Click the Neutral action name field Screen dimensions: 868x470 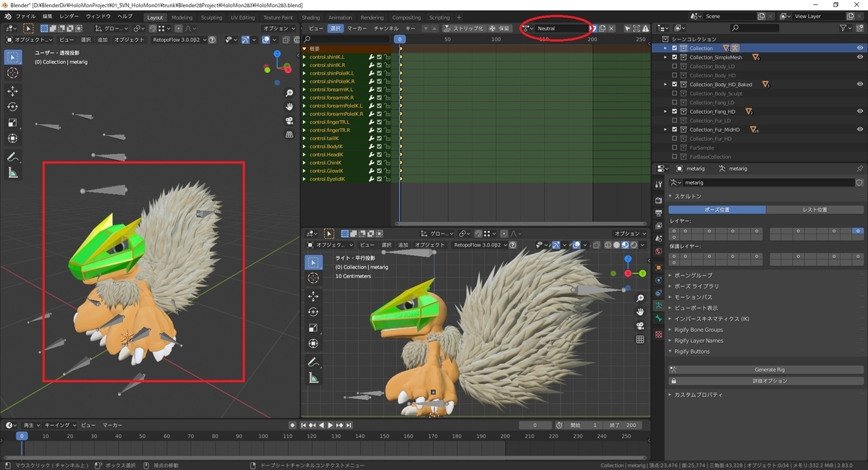pyautogui.click(x=562, y=28)
